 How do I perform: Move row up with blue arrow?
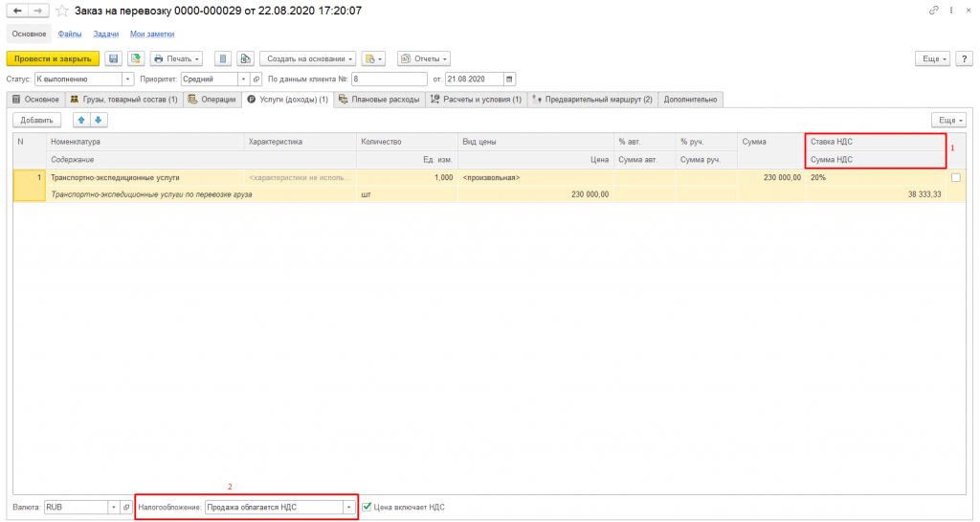[81, 120]
